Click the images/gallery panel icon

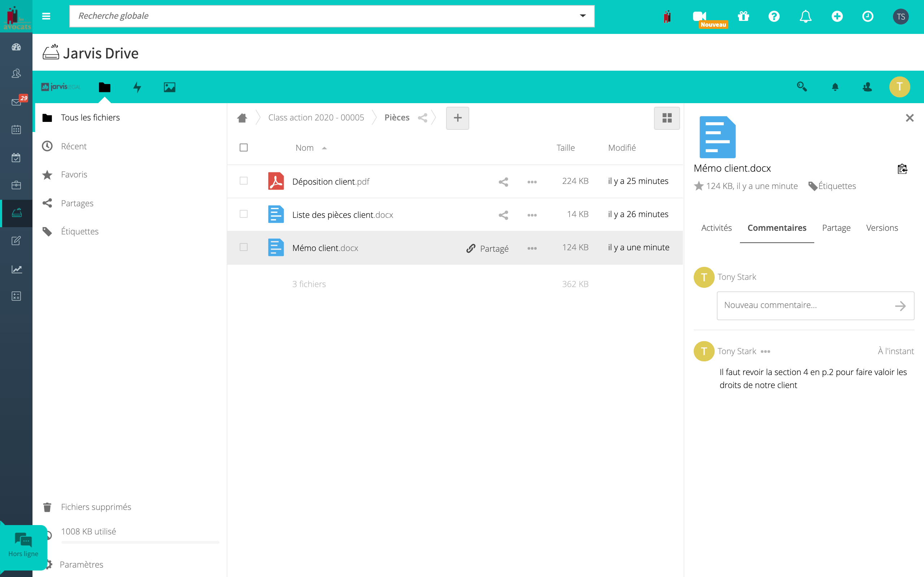tap(169, 87)
